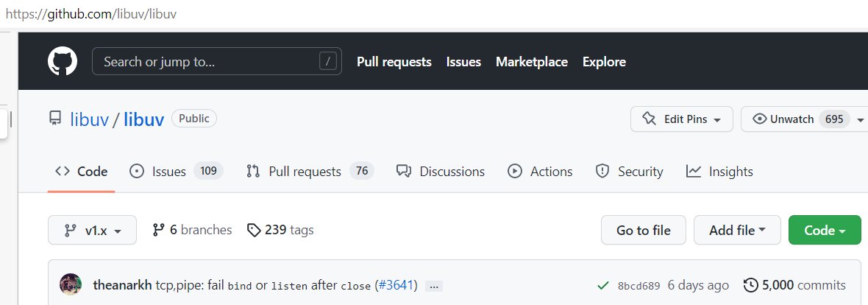This screenshot has width=868, height=305.
Task: Open pull request #3641 link
Action: click(x=397, y=286)
